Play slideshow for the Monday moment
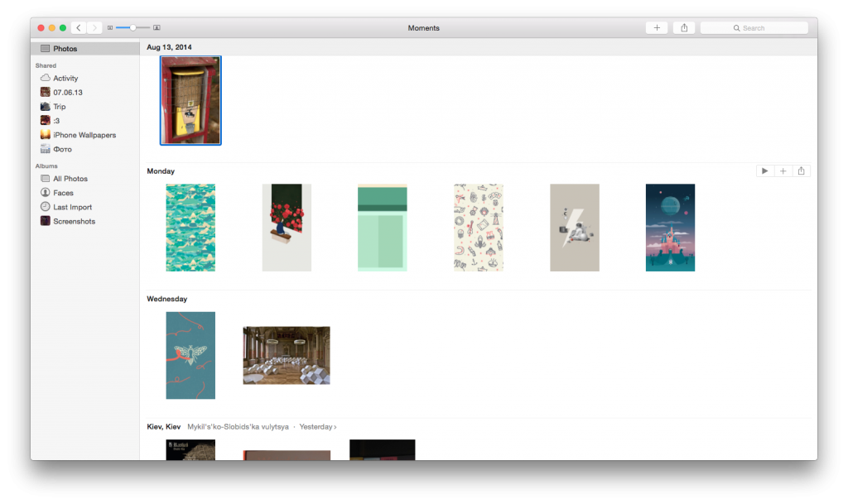This screenshot has height=504, width=848. (x=764, y=171)
